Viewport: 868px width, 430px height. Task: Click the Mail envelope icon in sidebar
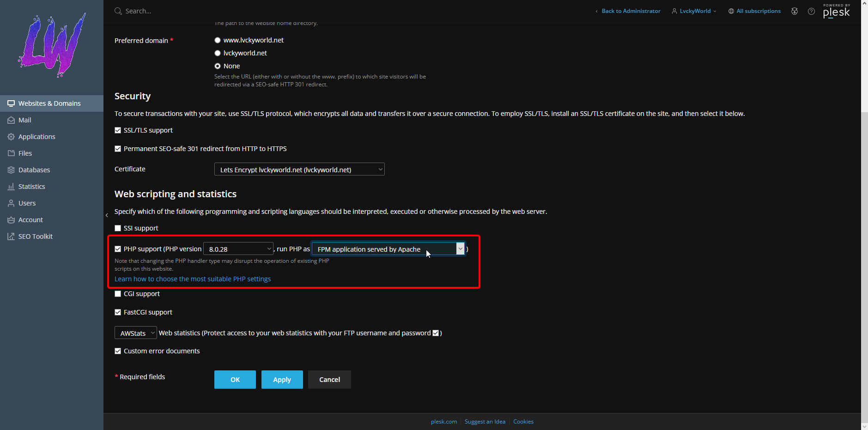[x=11, y=120]
